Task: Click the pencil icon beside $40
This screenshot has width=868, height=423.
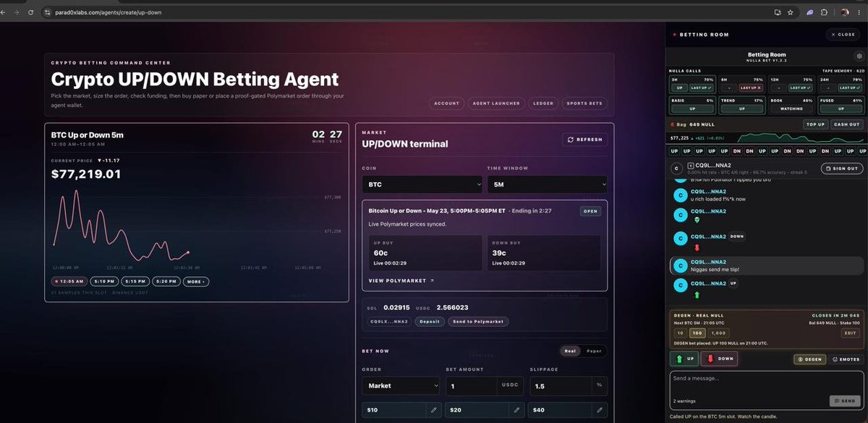Action: click(x=600, y=410)
